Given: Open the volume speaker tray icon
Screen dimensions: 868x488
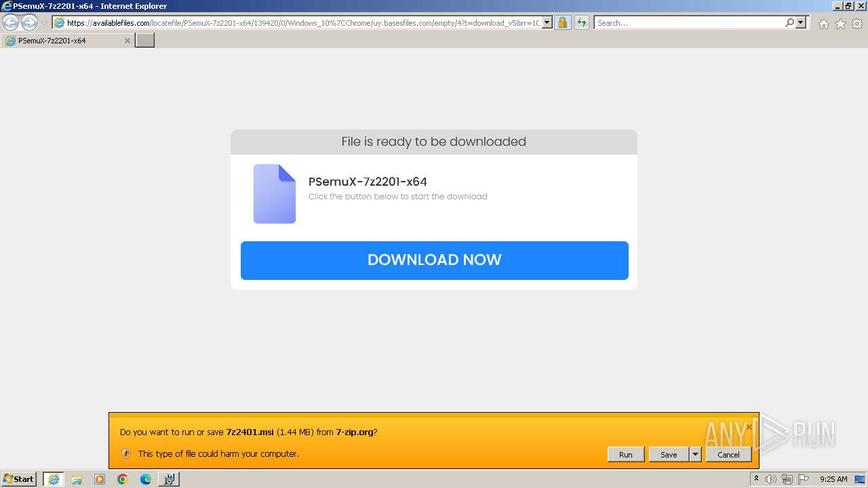Looking at the screenshot, I should pyautogui.click(x=771, y=479).
